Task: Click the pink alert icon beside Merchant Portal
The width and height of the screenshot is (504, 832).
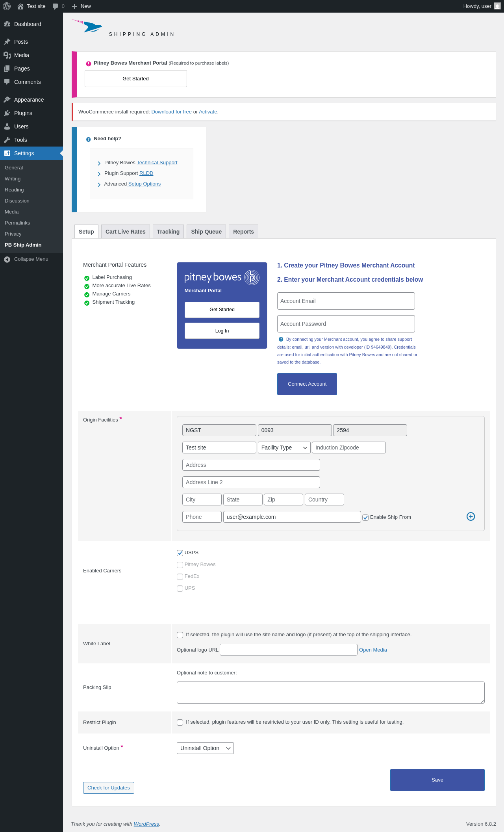Action: click(x=89, y=63)
